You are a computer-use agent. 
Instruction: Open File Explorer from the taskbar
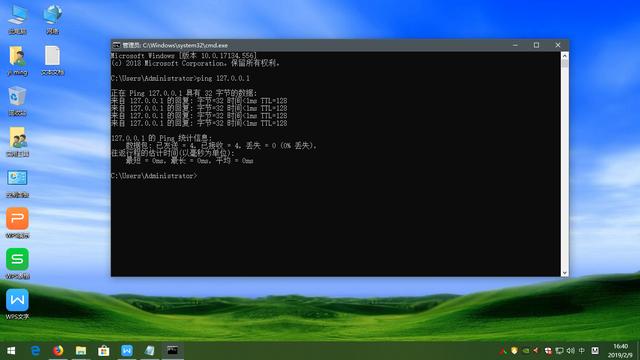pos(81,351)
